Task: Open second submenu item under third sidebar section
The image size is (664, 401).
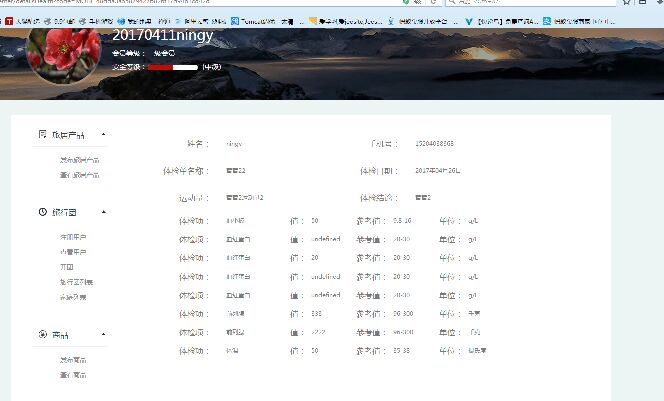Action: pyautogui.click(x=73, y=374)
